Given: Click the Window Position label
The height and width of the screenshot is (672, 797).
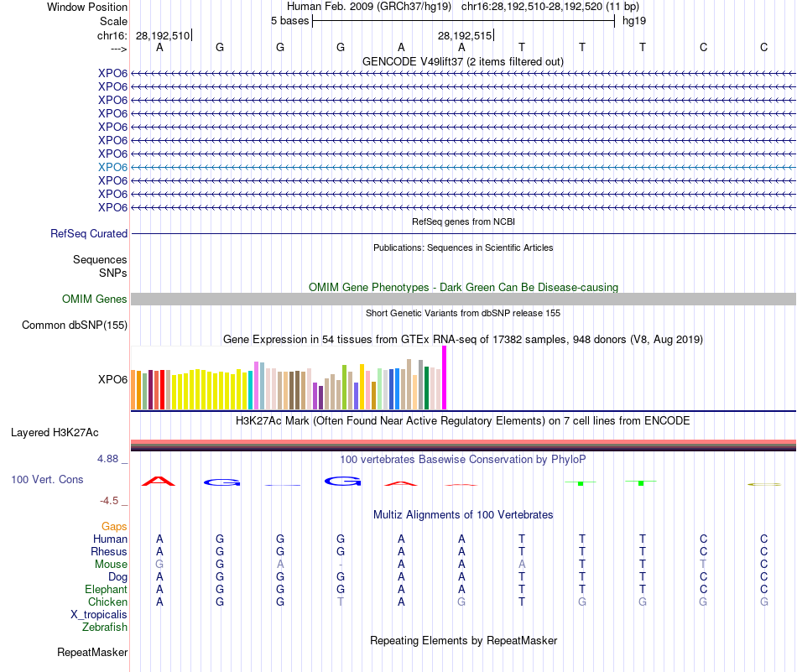Looking at the screenshot, I should pyautogui.click(x=87, y=7).
